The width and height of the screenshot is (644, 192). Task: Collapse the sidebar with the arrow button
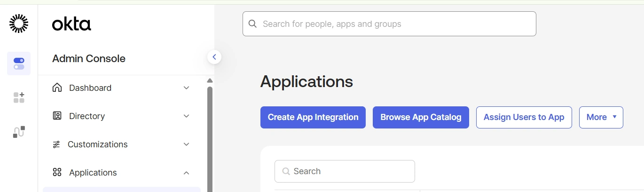pyautogui.click(x=214, y=57)
